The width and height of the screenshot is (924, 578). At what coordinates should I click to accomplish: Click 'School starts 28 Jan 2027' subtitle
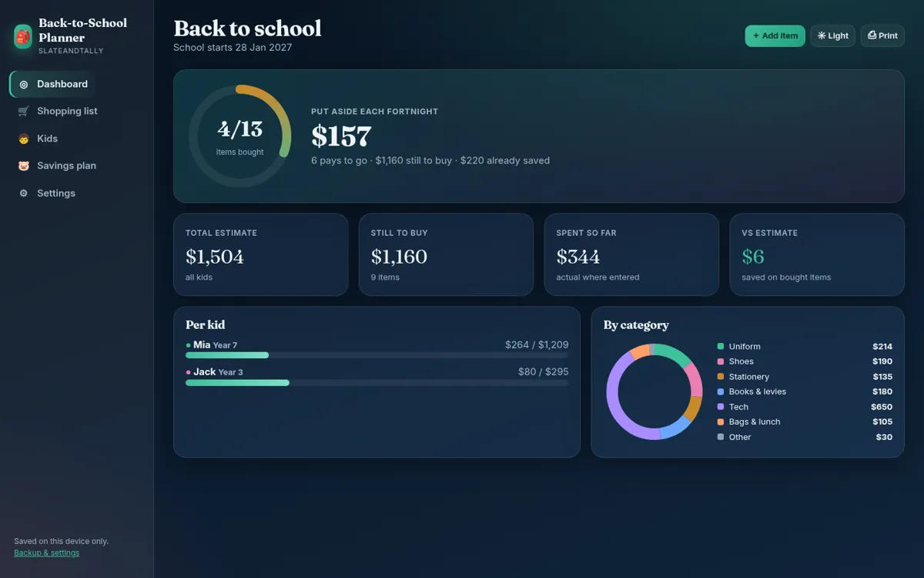coord(233,48)
